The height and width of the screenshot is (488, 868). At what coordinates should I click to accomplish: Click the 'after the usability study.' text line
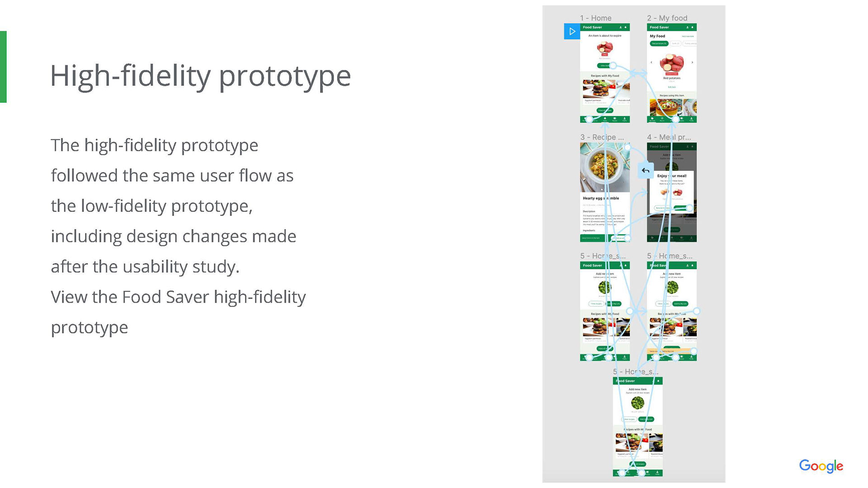145,267
